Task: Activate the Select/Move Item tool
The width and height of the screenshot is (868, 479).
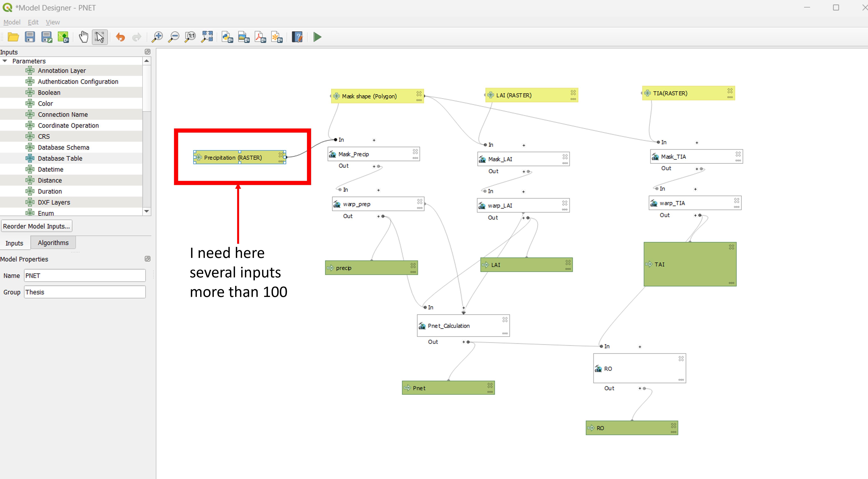Action: pyautogui.click(x=99, y=37)
